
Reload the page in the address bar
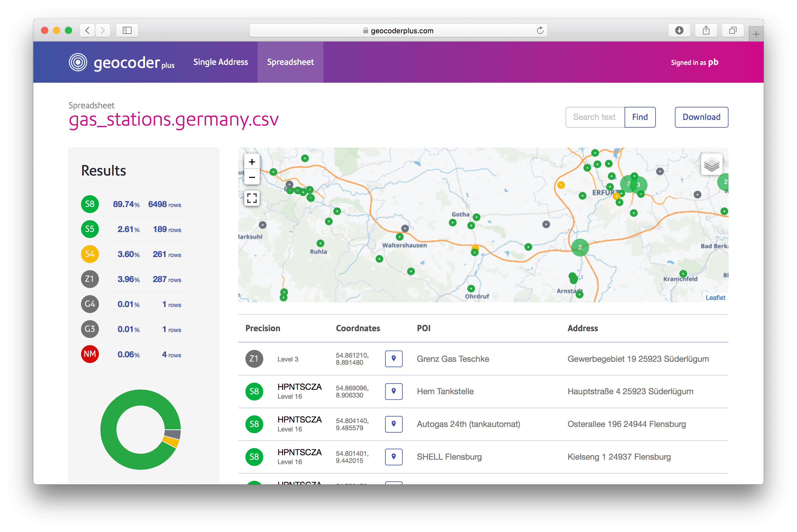(540, 31)
